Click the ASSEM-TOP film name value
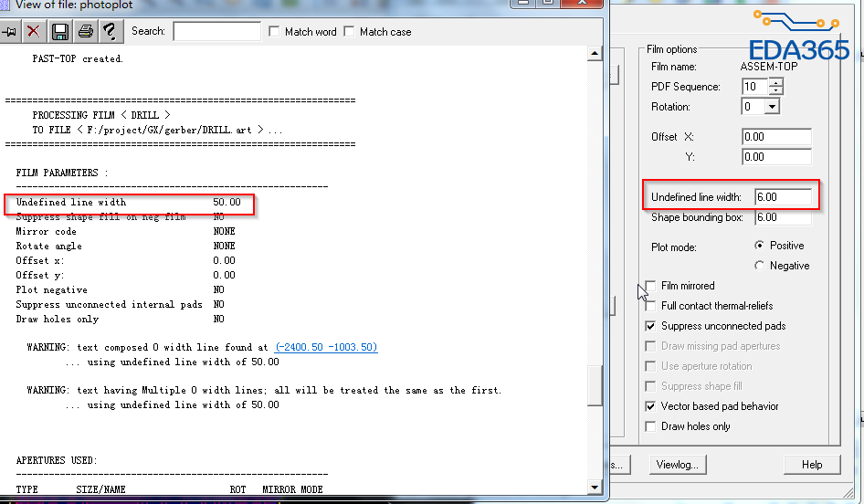The height and width of the screenshot is (504, 864). (x=769, y=66)
